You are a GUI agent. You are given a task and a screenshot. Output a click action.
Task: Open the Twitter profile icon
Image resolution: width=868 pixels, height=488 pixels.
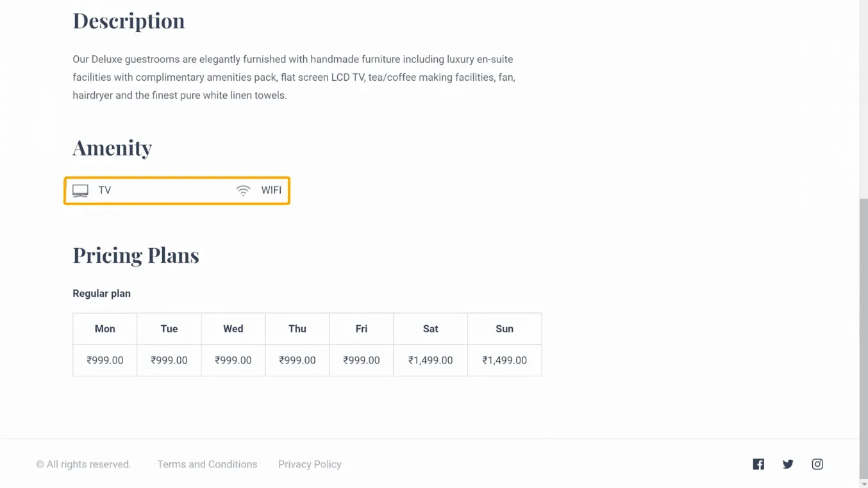click(788, 464)
